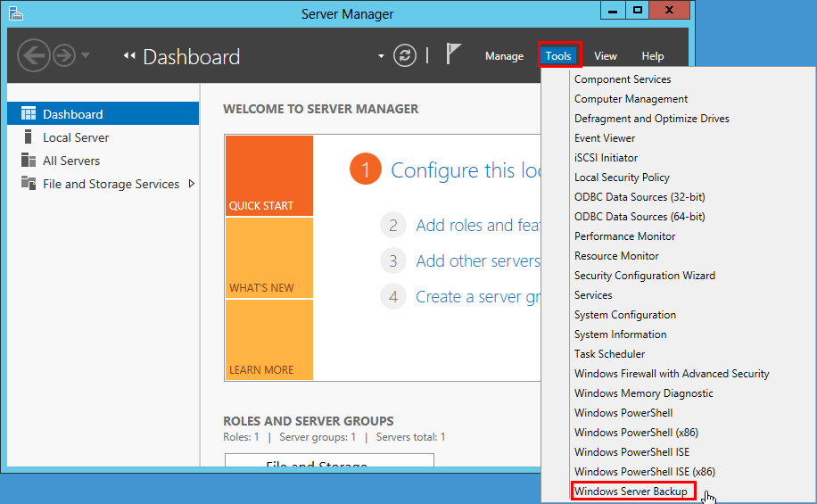Launch Windows PowerShell (x86)

(x=636, y=433)
